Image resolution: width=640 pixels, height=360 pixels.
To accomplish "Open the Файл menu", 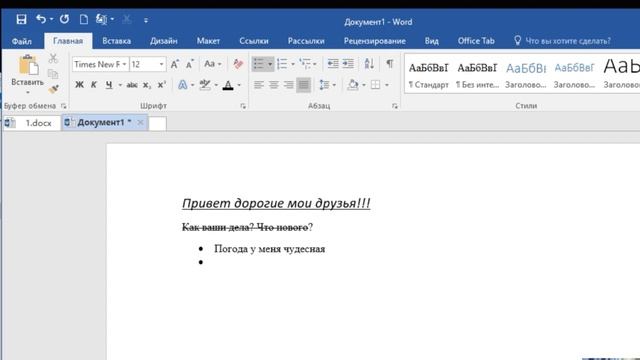I will [x=22, y=41].
